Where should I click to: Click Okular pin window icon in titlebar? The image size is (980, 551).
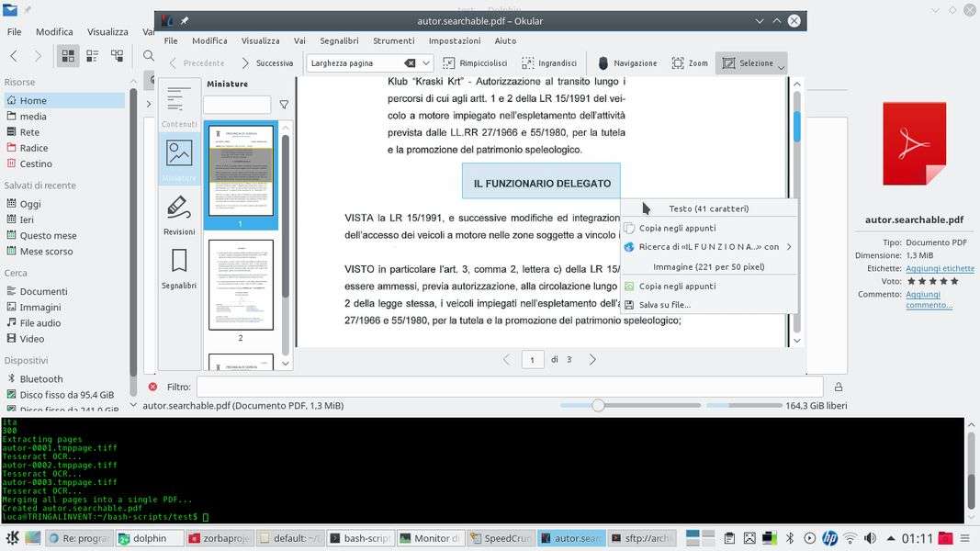pyautogui.click(x=185, y=20)
